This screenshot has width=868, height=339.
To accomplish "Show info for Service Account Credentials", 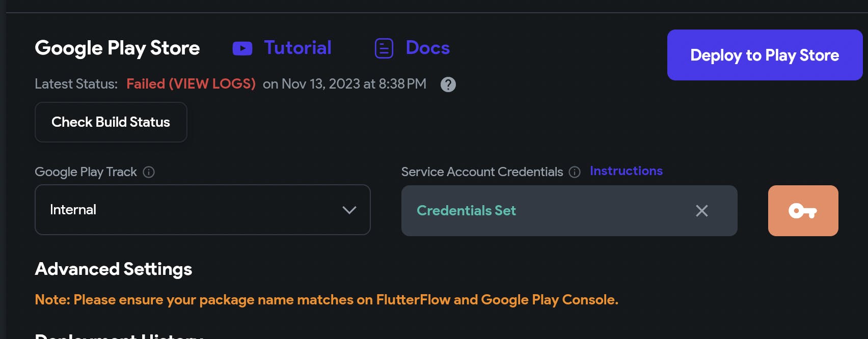I will [x=575, y=172].
